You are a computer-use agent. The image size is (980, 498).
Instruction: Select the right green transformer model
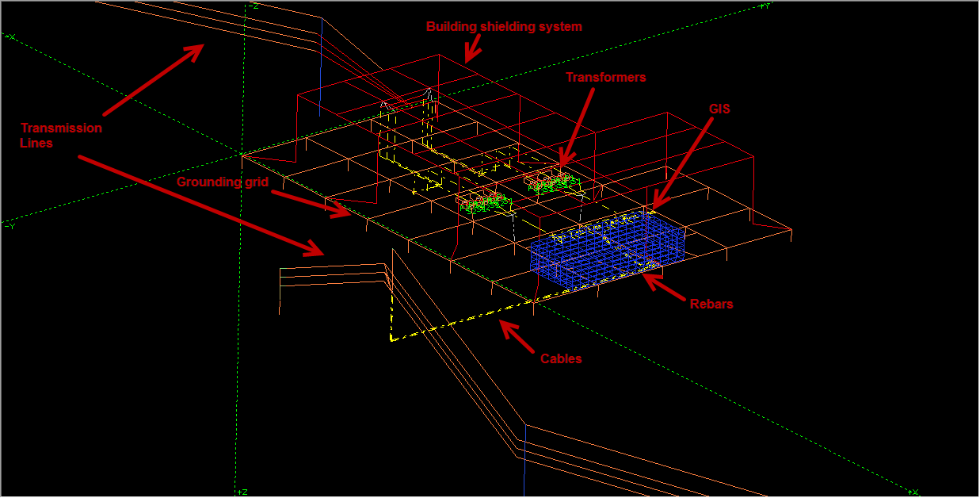pyautogui.click(x=553, y=184)
